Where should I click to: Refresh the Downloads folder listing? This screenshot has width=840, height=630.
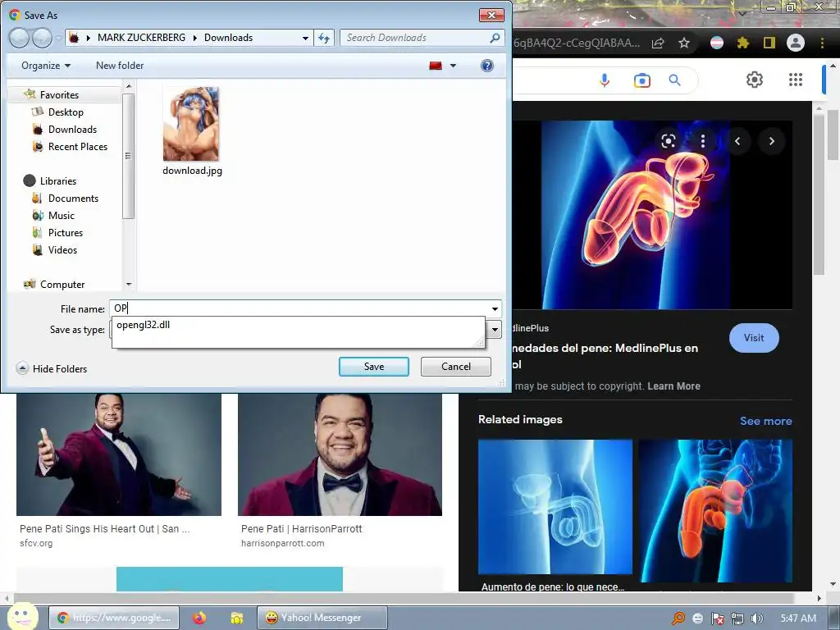[324, 38]
